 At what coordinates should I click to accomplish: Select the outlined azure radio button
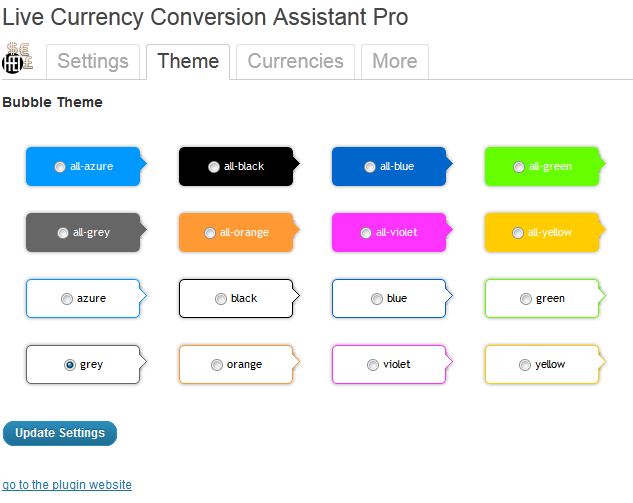point(67,299)
